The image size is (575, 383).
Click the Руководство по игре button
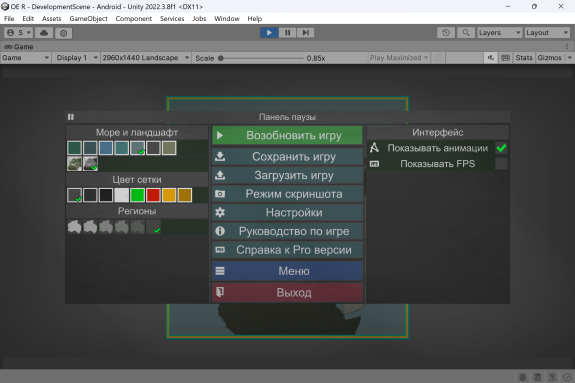[x=288, y=231]
